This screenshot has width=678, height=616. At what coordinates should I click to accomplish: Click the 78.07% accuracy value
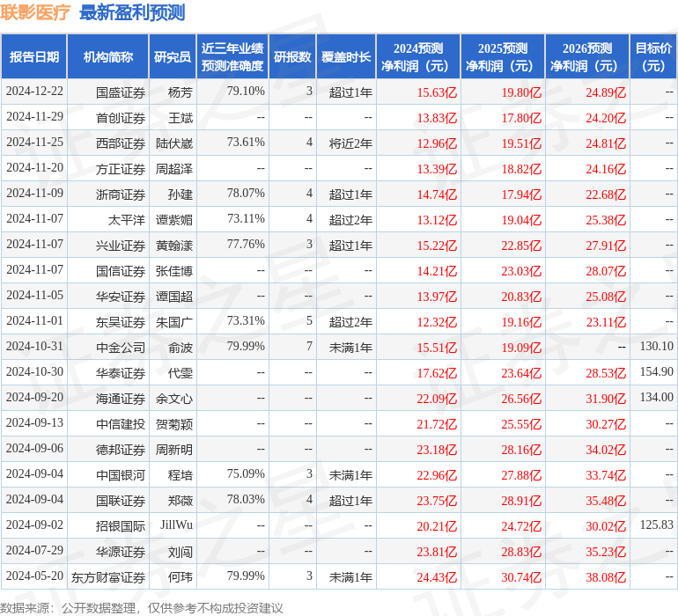click(x=246, y=193)
